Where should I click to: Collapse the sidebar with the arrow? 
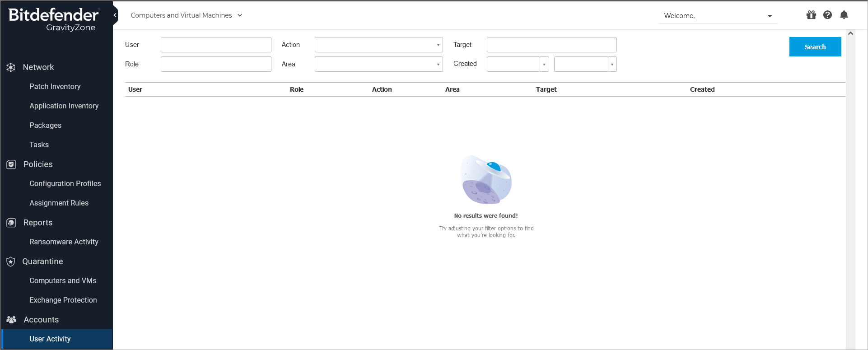tap(115, 15)
